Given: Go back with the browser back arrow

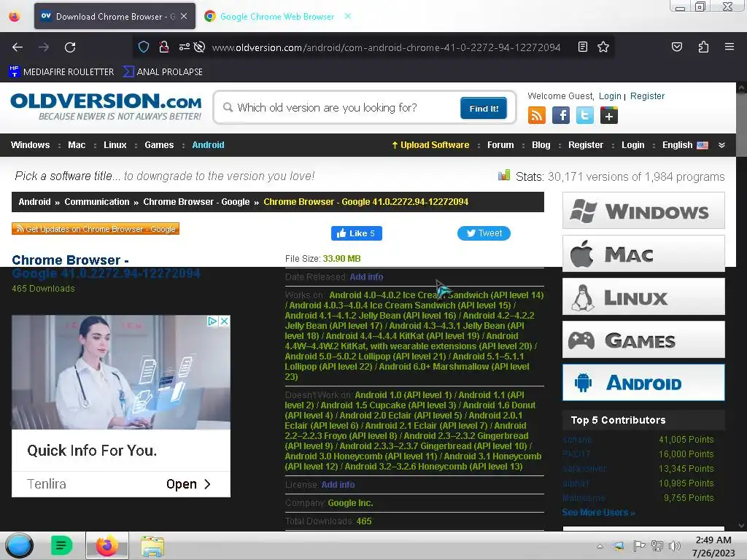Looking at the screenshot, I should coord(18,47).
